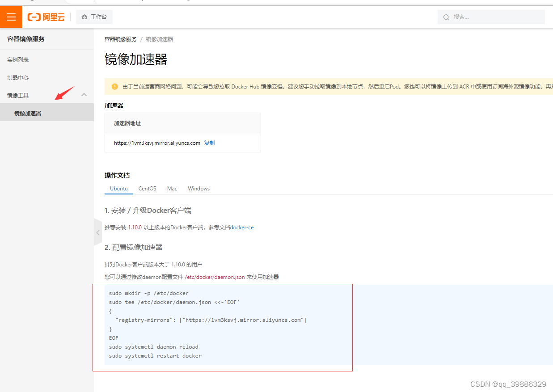Click the 容器镜像服务 breadcrumb link
This screenshot has height=392, width=553.
click(121, 39)
